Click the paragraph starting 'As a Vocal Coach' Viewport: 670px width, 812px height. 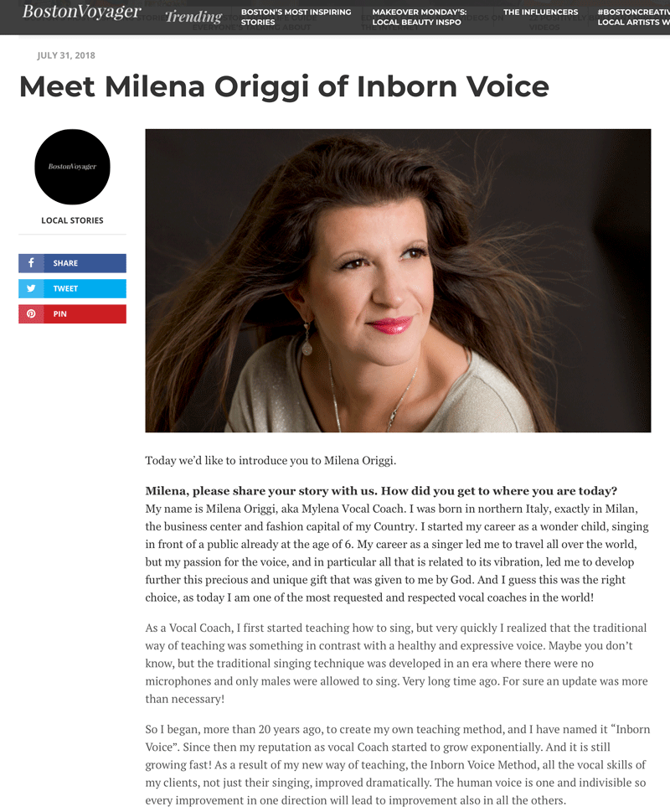coord(396,664)
